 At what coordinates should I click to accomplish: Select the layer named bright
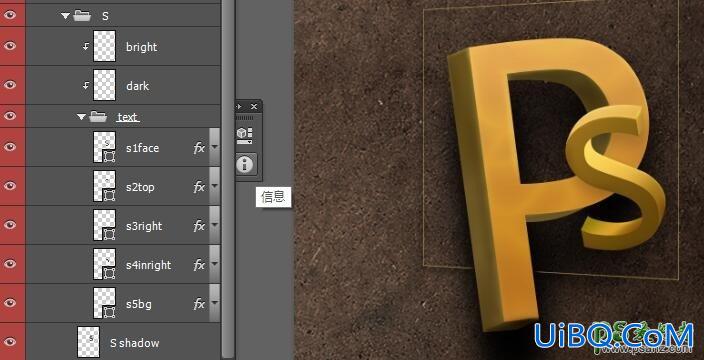tap(141, 47)
